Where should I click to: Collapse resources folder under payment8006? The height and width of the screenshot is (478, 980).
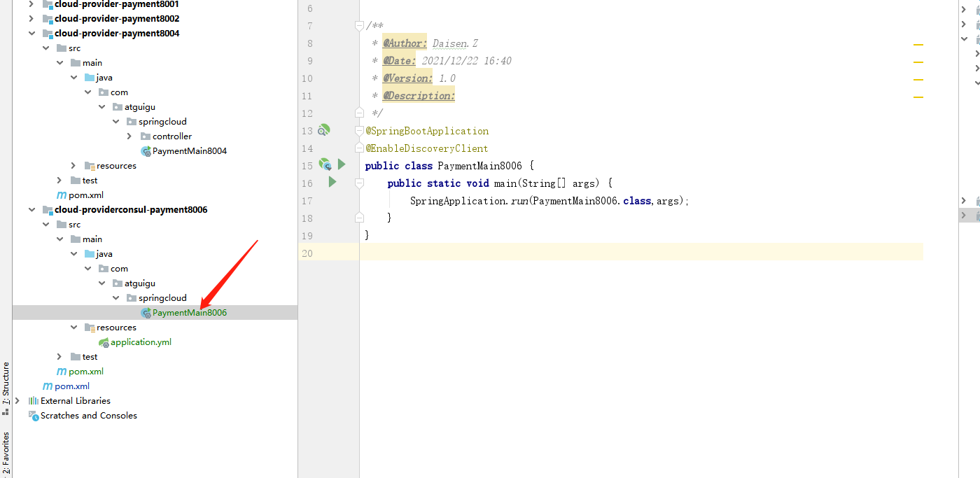(73, 328)
